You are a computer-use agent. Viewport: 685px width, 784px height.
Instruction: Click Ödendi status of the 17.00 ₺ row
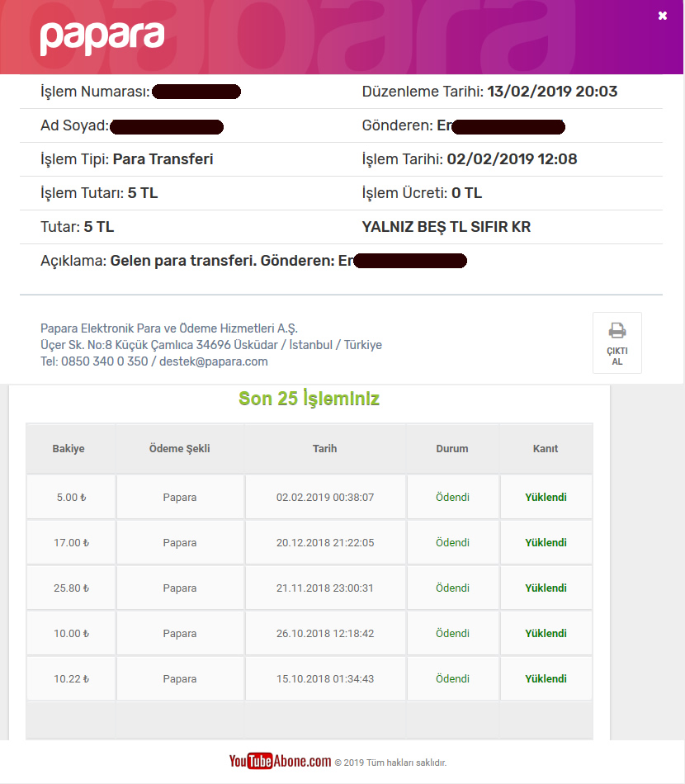(x=452, y=542)
